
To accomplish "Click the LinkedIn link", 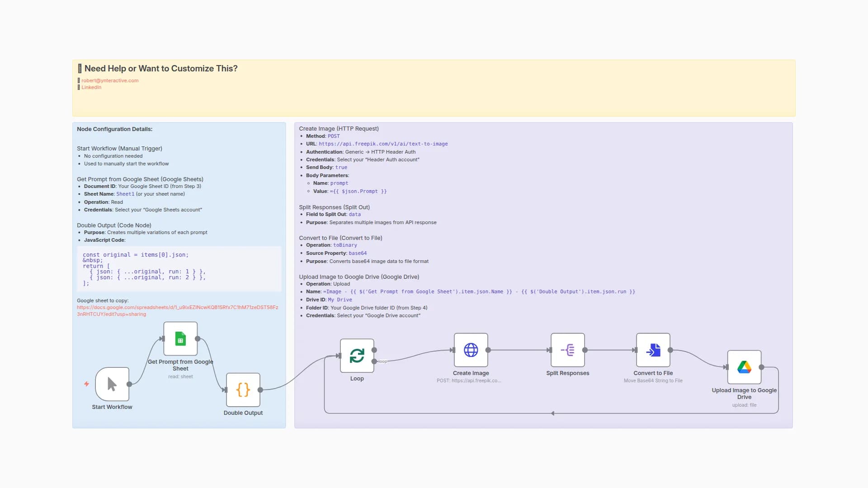I will (91, 87).
